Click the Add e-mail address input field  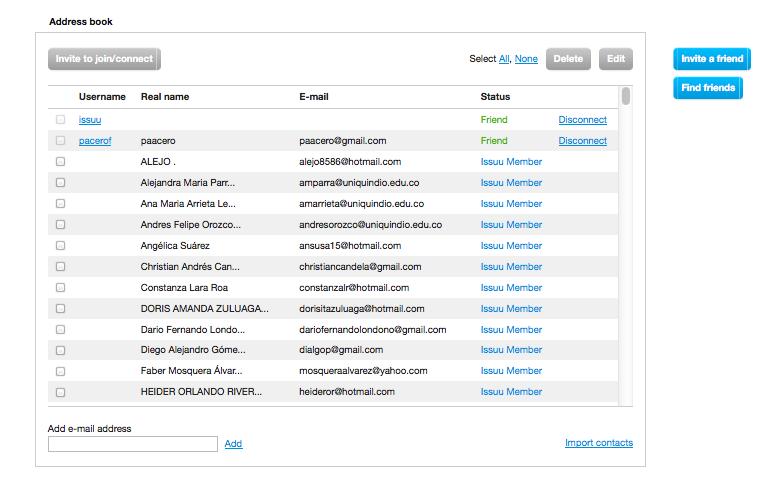point(133,444)
